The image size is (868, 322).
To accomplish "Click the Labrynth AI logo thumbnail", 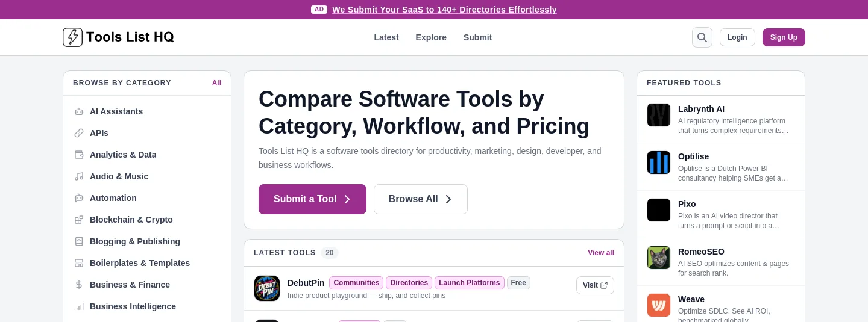I will (x=659, y=115).
